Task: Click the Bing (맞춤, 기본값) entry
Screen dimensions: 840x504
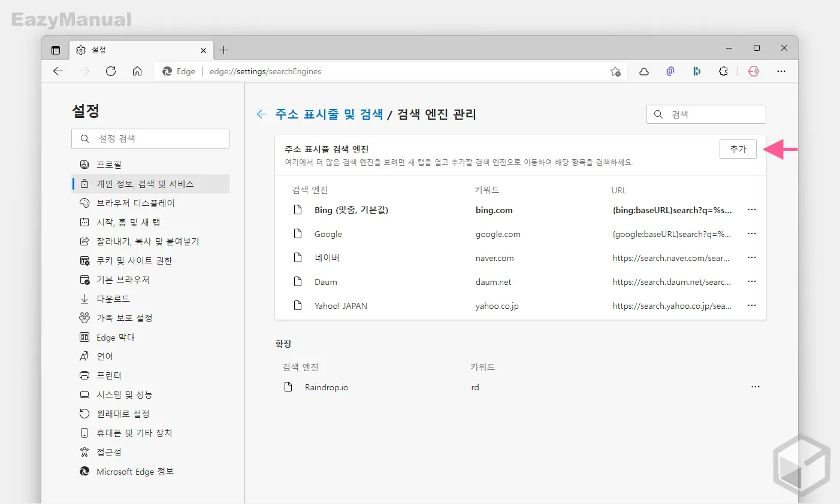Action: pyautogui.click(x=351, y=210)
